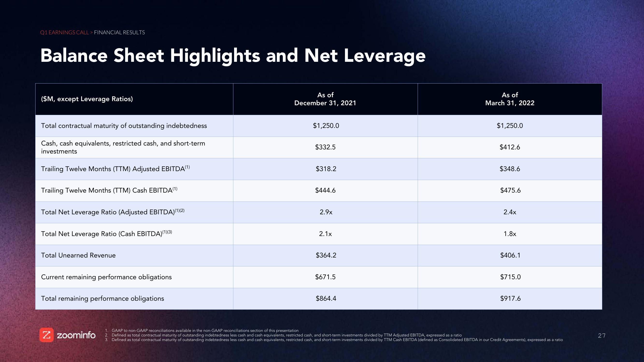Screen dimensions: 644x362
Task: Click footnote 1 about GAAP to non-GAAP reconciliations
Action: click(x=202, y=331)
